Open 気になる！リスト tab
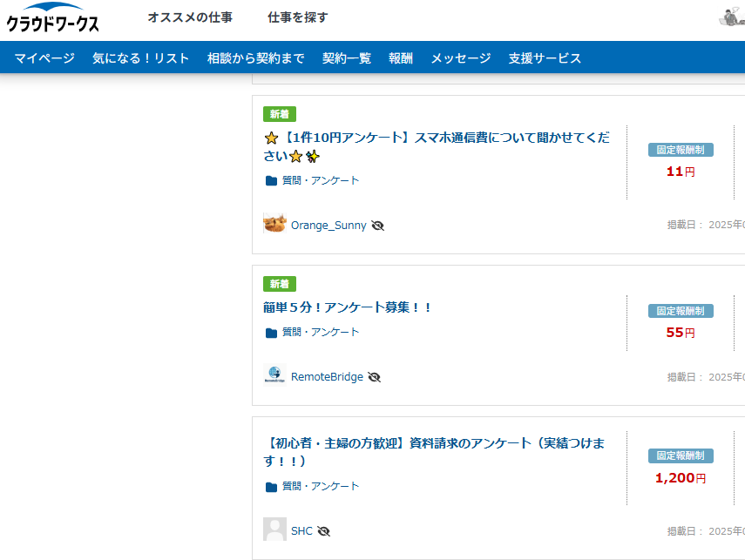Image resolution: width=745 pixels, height=560 pixels. click(x=140, y=58)
